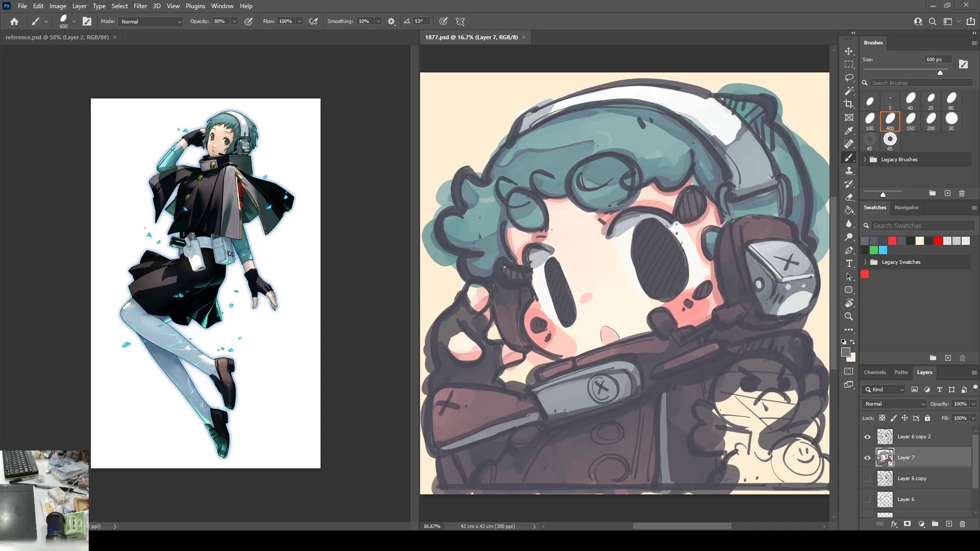980x551 pixels.
Task: Open the layer blend mode dropdown
Action: tap(894, 404)
